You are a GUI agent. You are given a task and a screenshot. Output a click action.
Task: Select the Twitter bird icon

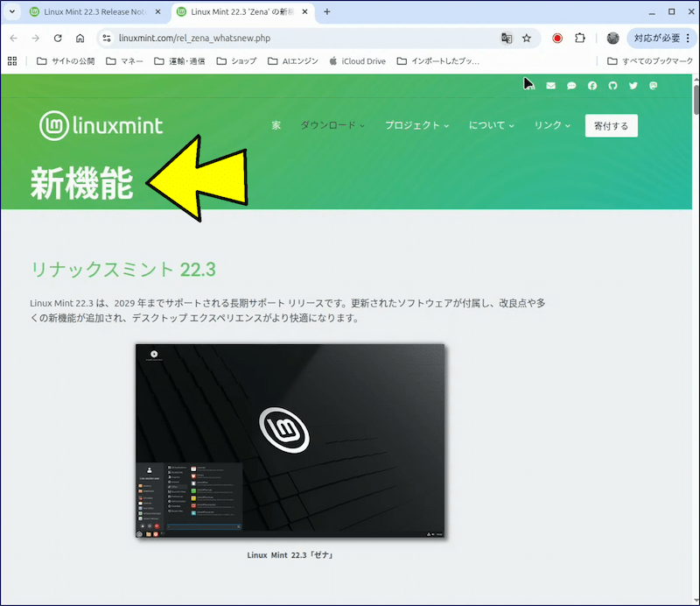[633, 85]
